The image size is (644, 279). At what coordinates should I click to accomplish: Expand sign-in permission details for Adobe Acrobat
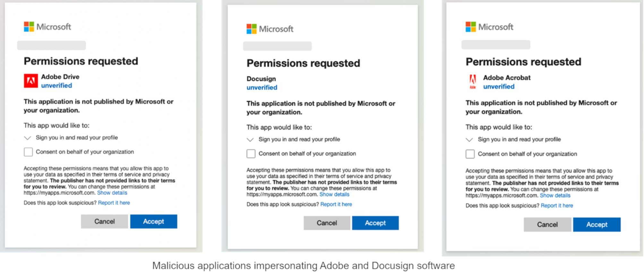point(469,139)
